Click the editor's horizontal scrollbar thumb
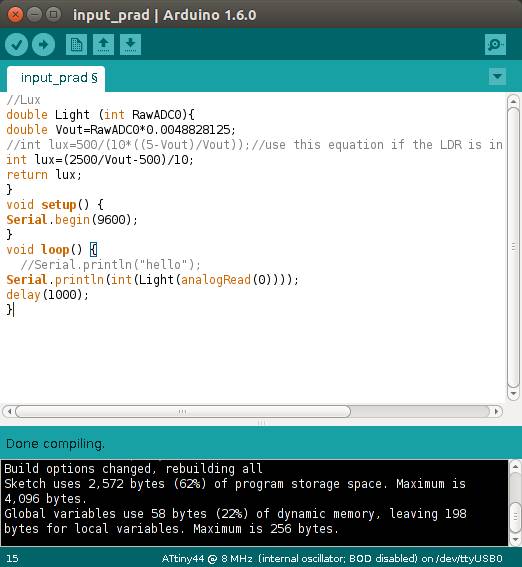522x567 pixels. pyautogui.click(x=183, y=412)
